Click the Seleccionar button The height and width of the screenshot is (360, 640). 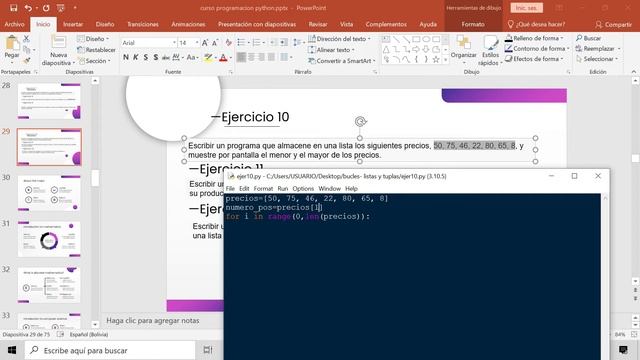tap(597, 59)
